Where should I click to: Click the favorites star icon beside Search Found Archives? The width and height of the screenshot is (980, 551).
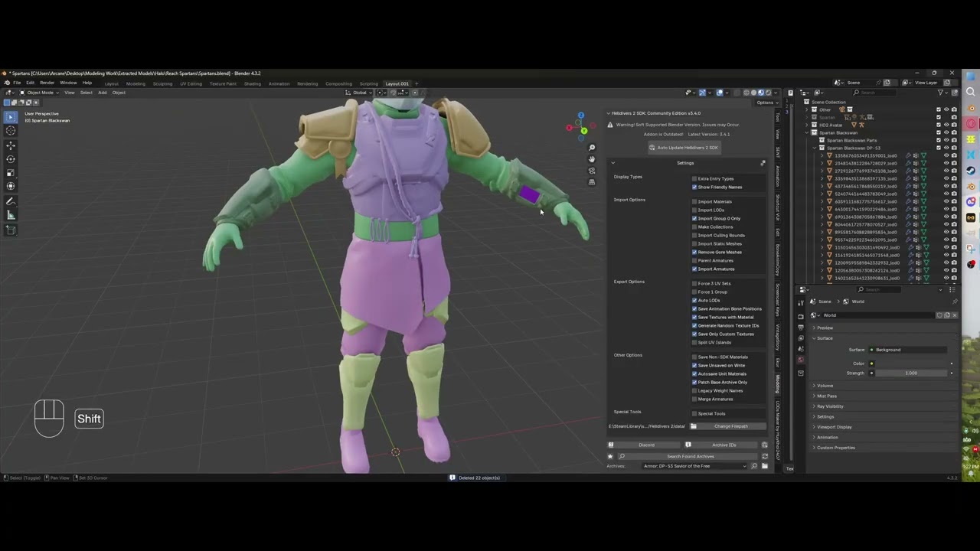click(610, 456)
